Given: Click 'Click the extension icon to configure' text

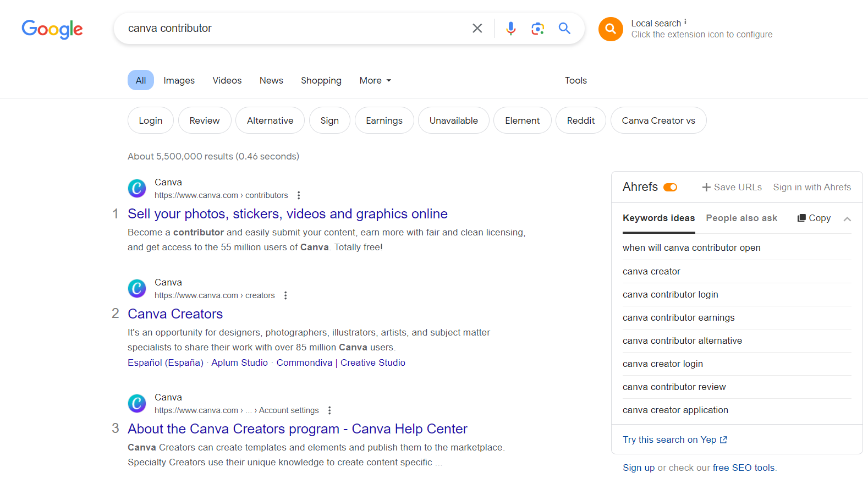Looking at the screenshot, I should click(x=702, y=34).
